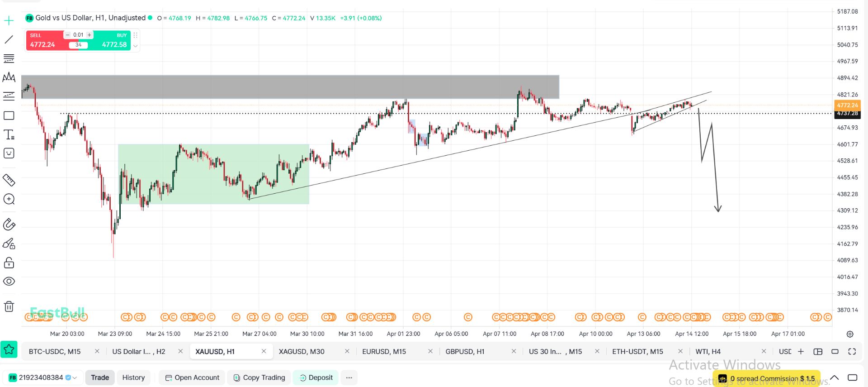The height and width of the screenshot is (387, 868).
Task: Open the favorites star panel
Action: (x=9, y=349)
